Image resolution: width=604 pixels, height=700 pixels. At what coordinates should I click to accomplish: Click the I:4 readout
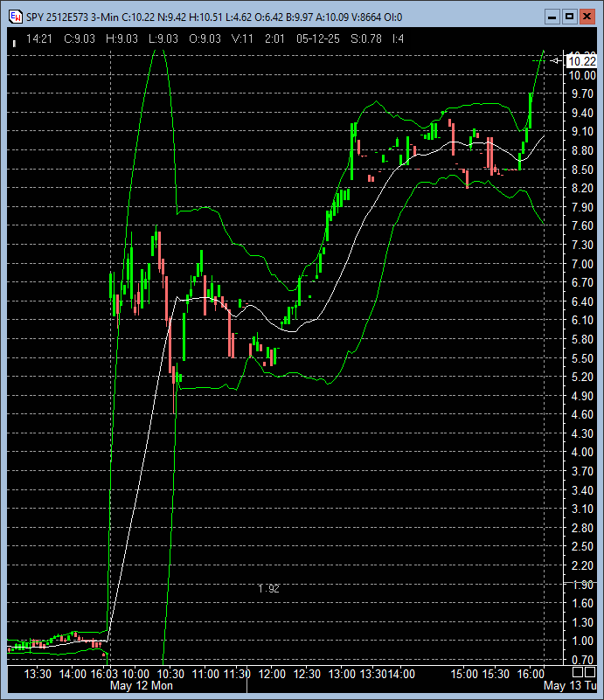point(399,38)
